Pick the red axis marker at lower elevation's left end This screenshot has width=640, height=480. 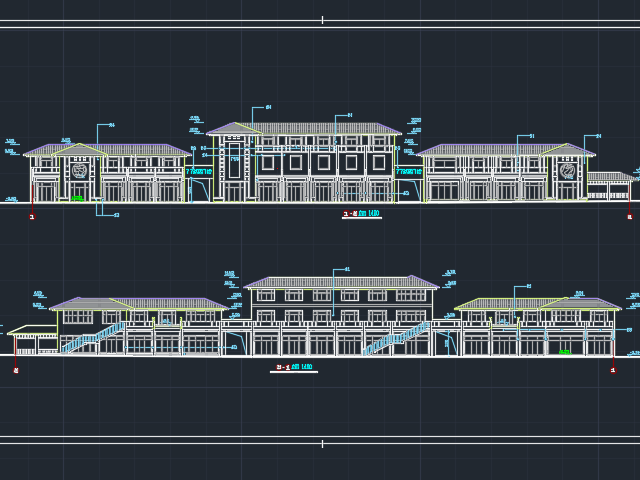coord(16,370)
